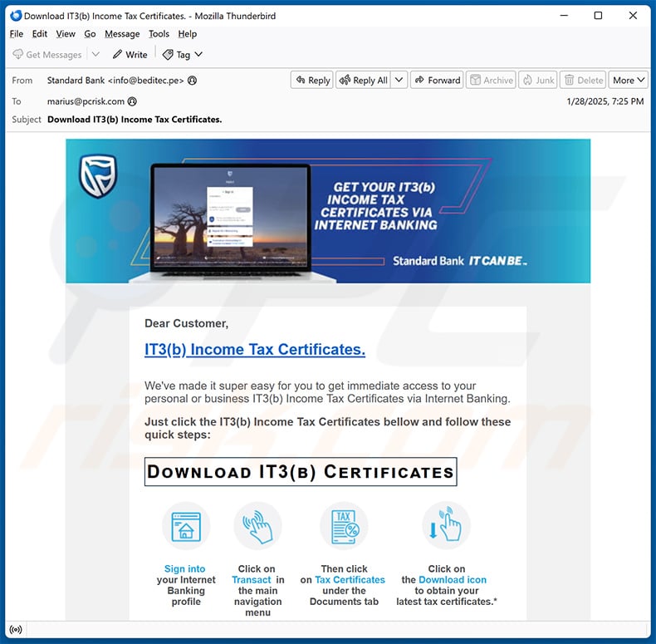Open the Edit menu
The width and height of the screenshot is (656, 644).
39,34
